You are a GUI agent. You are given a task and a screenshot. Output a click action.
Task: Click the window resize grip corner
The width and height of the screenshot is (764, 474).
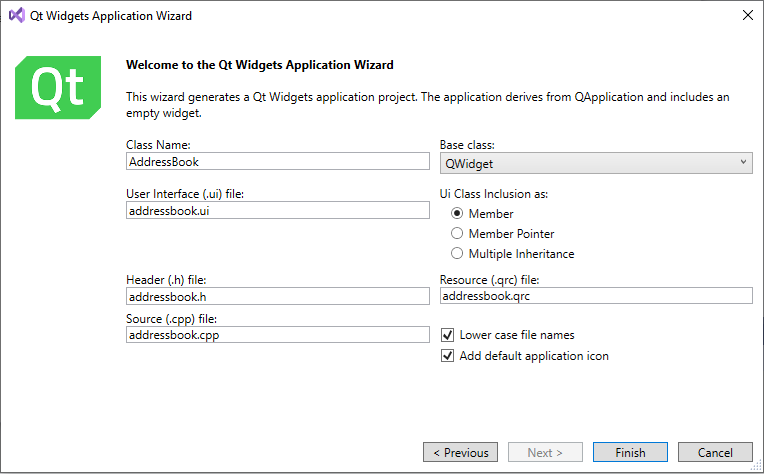click(x=758, y=467)
